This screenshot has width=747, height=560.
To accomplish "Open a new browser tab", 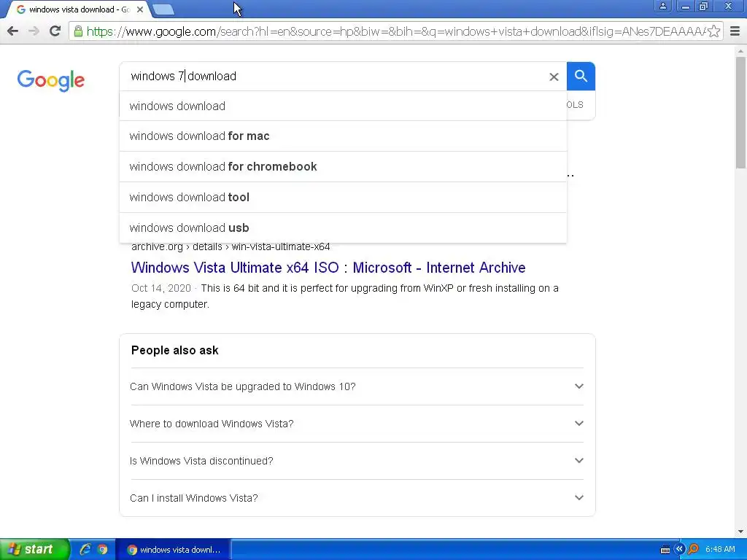I will point(163,9).
